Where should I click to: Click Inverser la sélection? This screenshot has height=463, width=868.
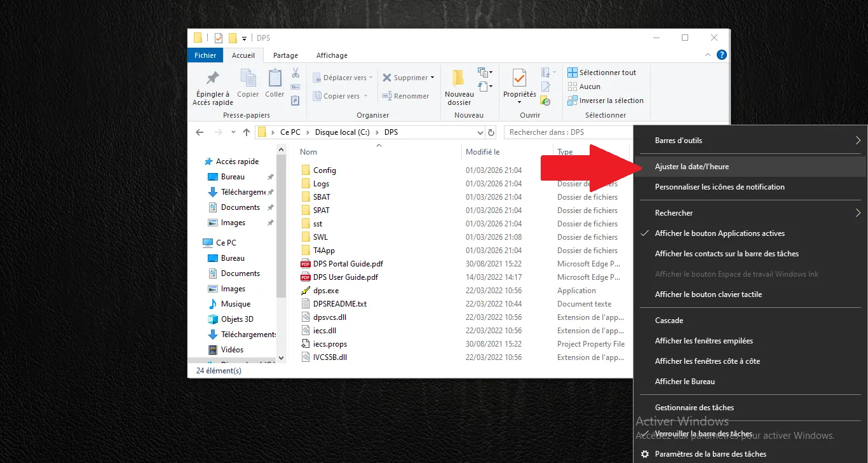tap(606, 100)
